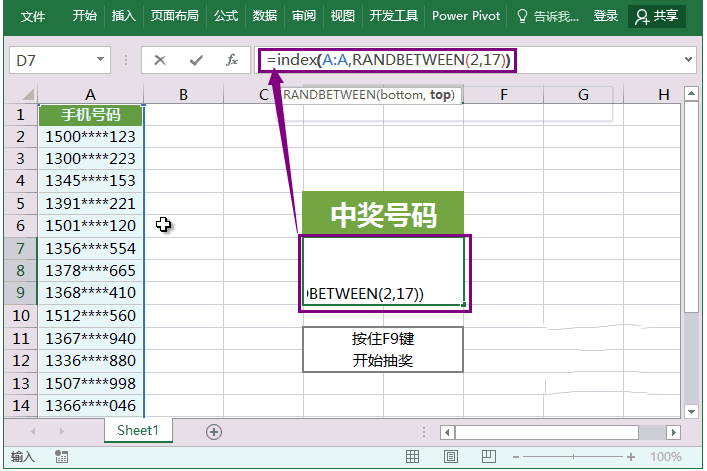Click the macro recording icon in status bar

pyautogui.click(x=61, y=457)
